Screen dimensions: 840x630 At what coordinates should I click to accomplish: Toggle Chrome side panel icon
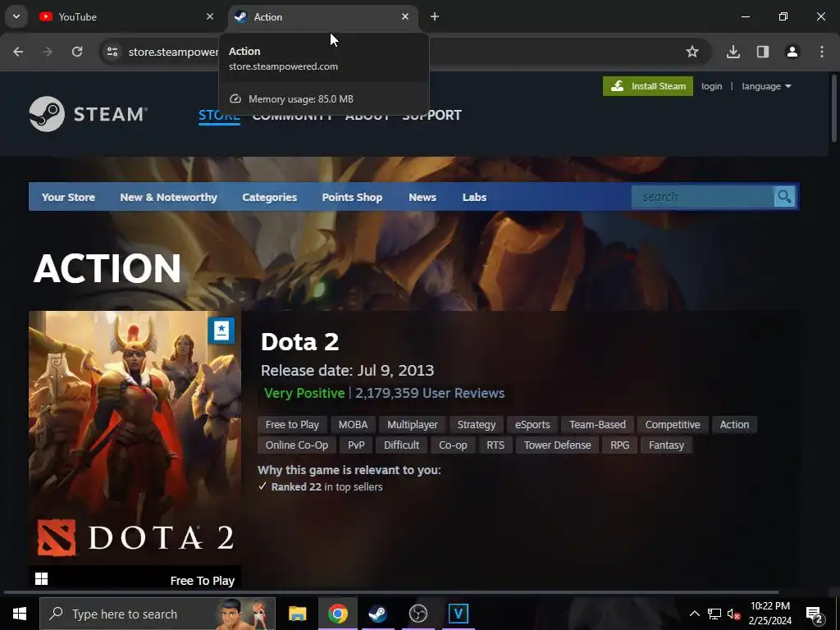click(x=763, y=52)
